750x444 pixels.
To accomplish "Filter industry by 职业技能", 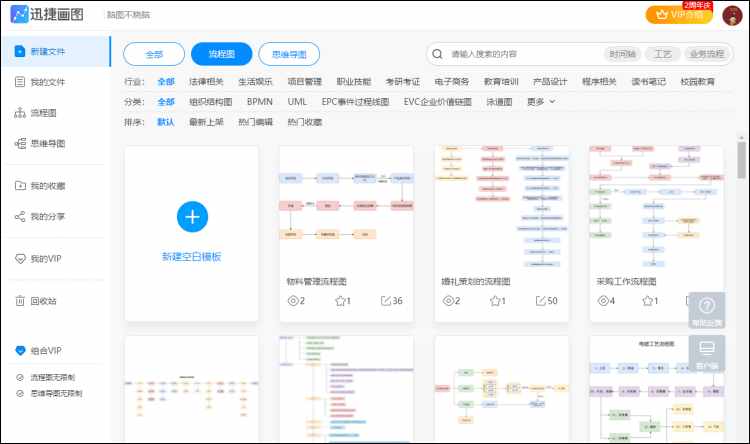I will [354, 82].
